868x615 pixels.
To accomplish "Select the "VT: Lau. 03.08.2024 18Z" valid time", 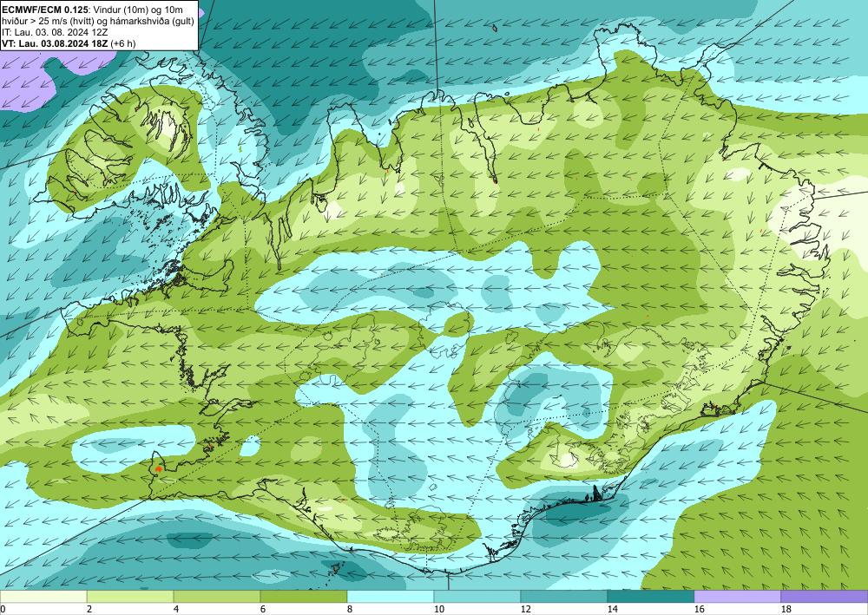I will point(56,43).
